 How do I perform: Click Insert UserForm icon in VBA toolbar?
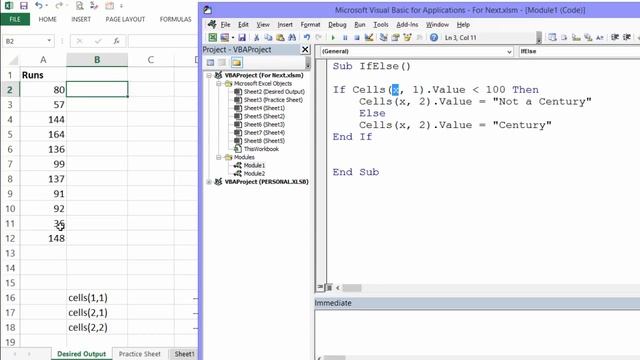pos(224,38)
